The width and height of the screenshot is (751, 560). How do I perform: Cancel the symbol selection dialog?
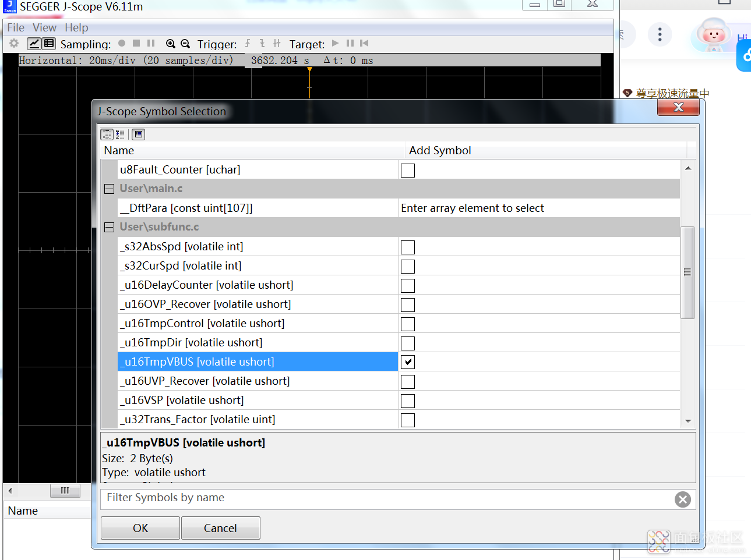tap(220, 528)
